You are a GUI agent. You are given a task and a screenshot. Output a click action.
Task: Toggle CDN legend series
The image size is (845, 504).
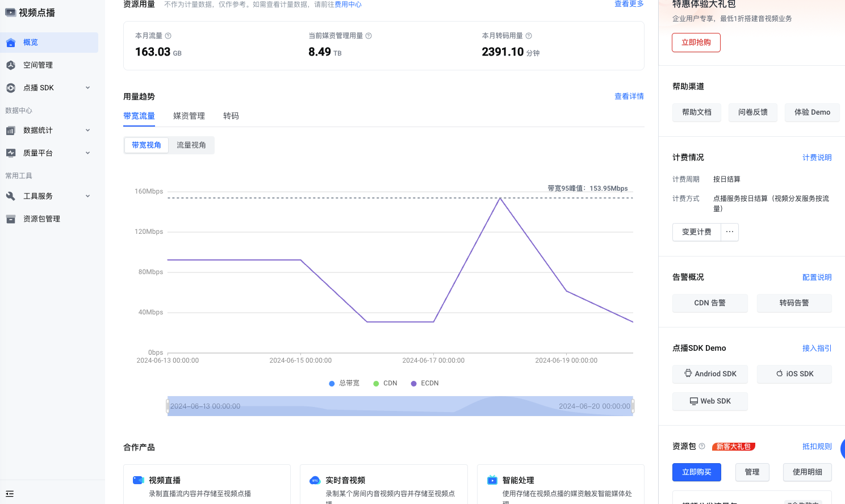tap(385, 383)
